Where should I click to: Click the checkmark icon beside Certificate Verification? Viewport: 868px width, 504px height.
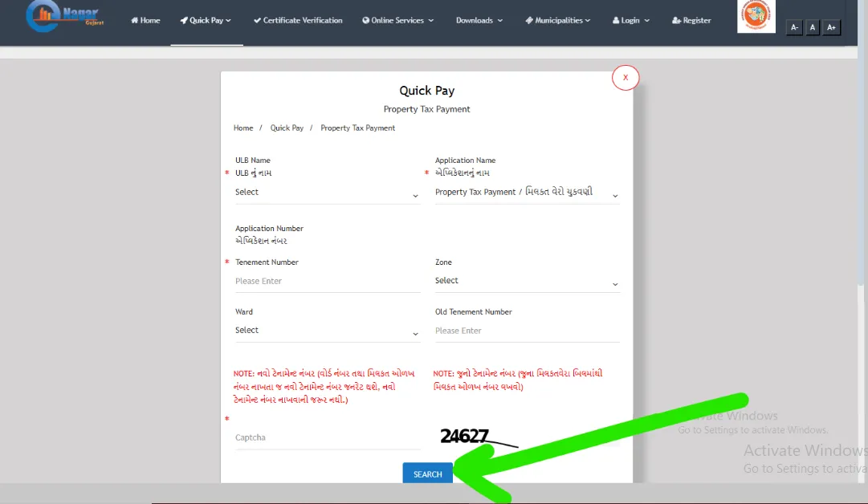(x=257, y=20)
